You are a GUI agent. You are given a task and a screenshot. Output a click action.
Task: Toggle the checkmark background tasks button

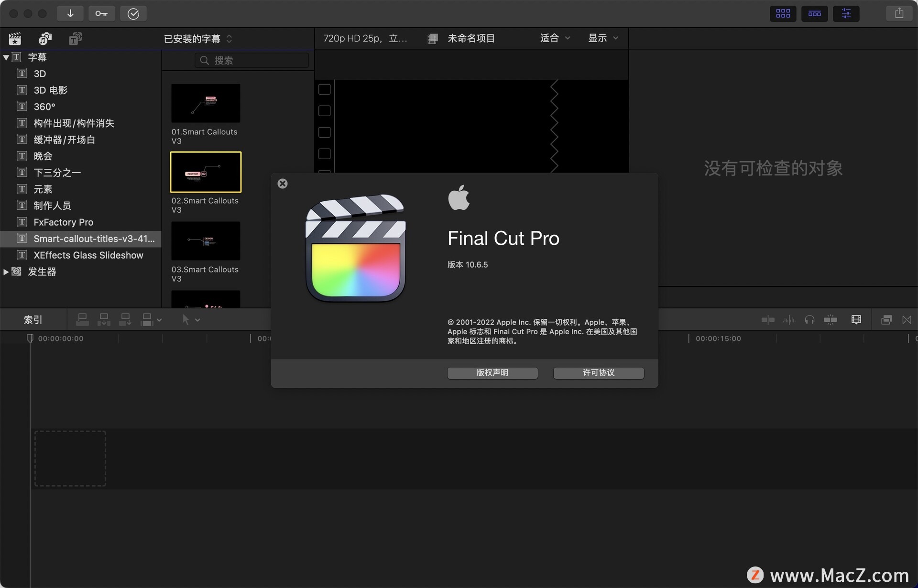click(x=133, y=13)
